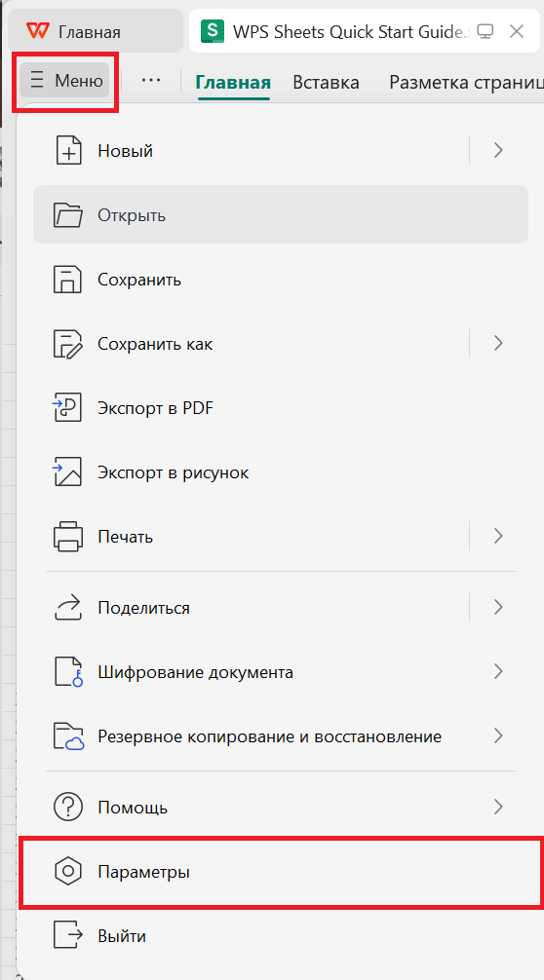
Task: Choose Открыть from the menu
Action: click(281, 215)
